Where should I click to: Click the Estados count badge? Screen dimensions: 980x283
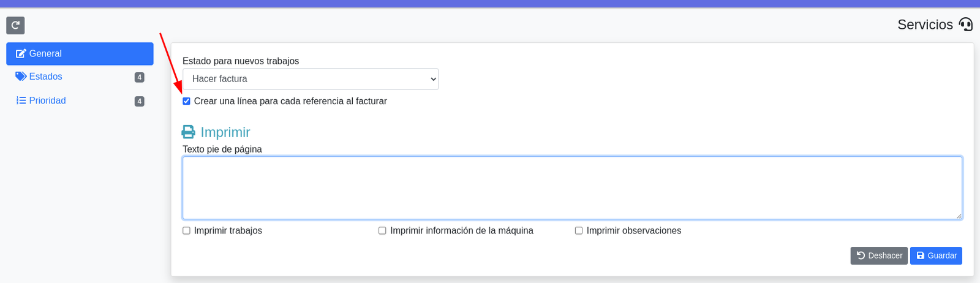(x=140, y=77)
